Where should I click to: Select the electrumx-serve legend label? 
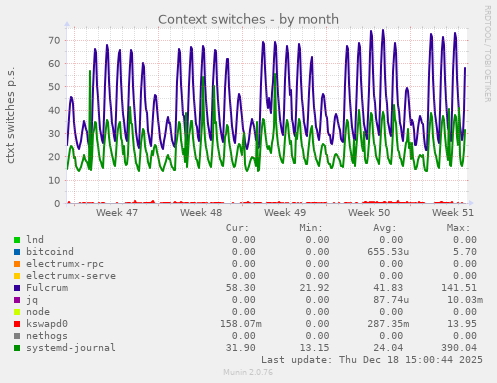click(x=71, y=276)
